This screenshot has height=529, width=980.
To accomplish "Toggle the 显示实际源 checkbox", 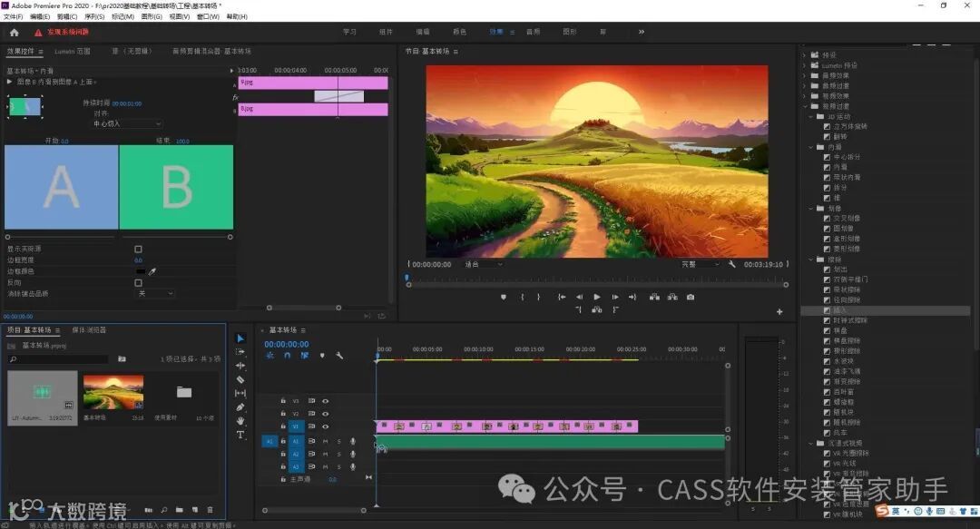I will coord(138,249).
